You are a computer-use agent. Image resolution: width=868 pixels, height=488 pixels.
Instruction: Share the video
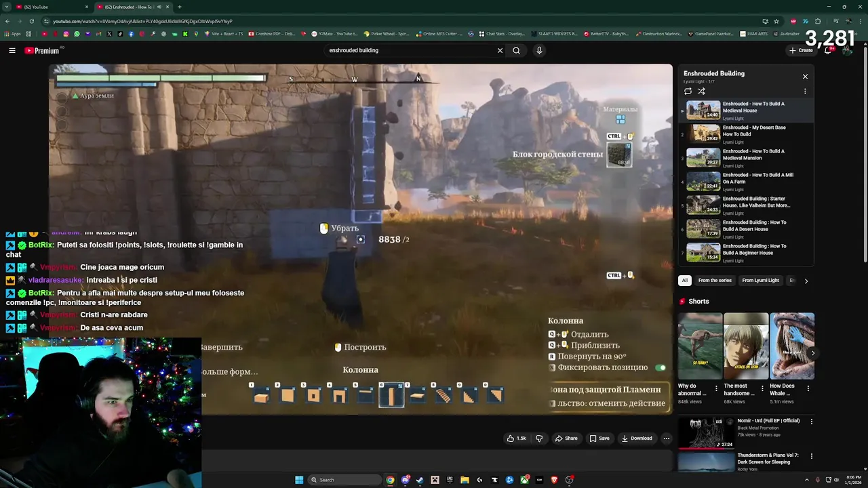point(566,439)
